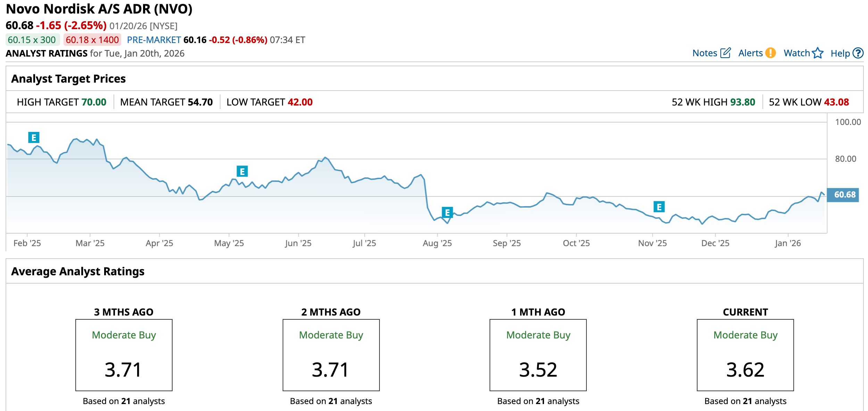The height and width of the screenshot is (411, 868).
Task: Select the Current rating box 3.62
Action: pyautogui.click(x=745, y=355)
